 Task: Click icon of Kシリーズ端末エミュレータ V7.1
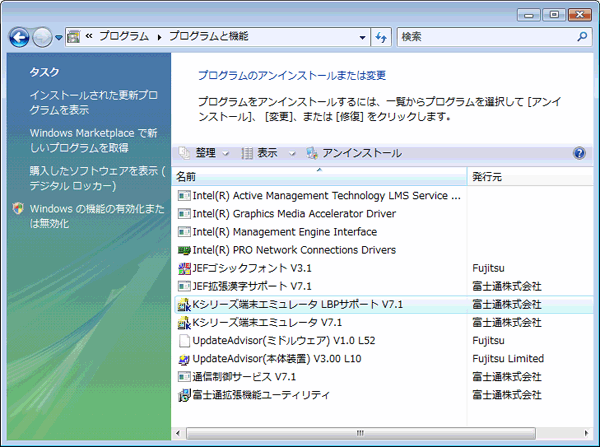(184, 323)
